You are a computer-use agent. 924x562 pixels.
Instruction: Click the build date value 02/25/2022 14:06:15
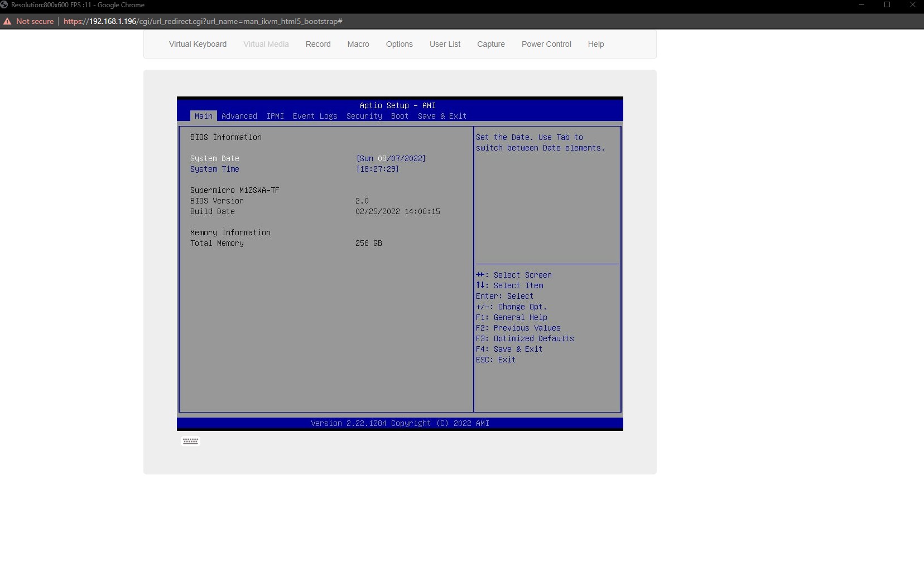[398, 211]
